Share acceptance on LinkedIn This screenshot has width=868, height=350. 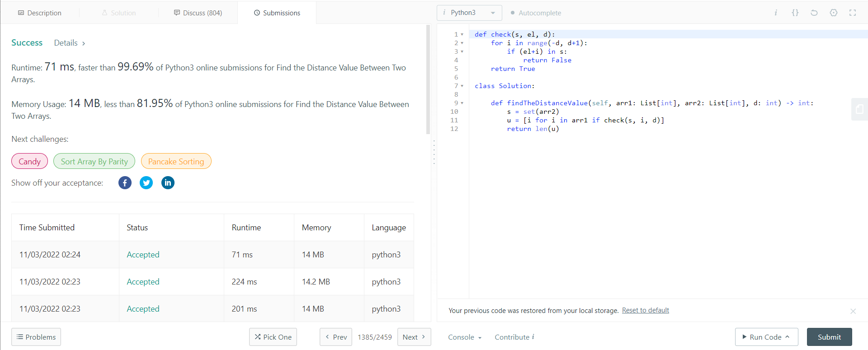pos(168,183)
